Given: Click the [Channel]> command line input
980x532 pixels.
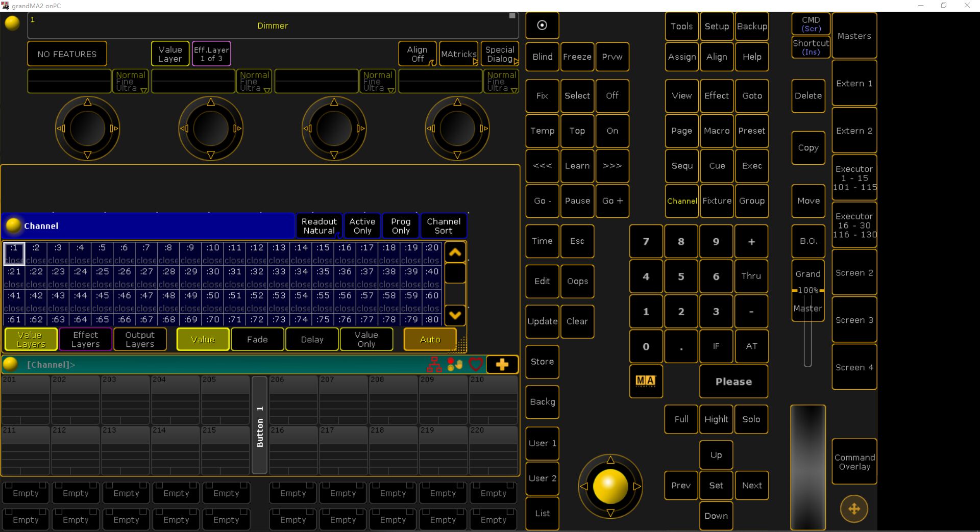Looking at the screenshot, I should click(x=225, y=364).
